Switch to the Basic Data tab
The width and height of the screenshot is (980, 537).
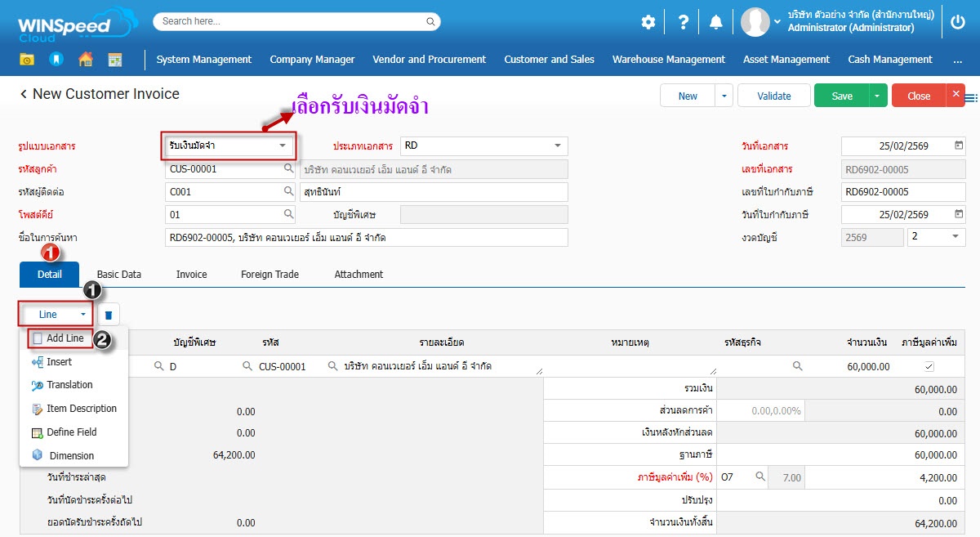coord(119,275)
